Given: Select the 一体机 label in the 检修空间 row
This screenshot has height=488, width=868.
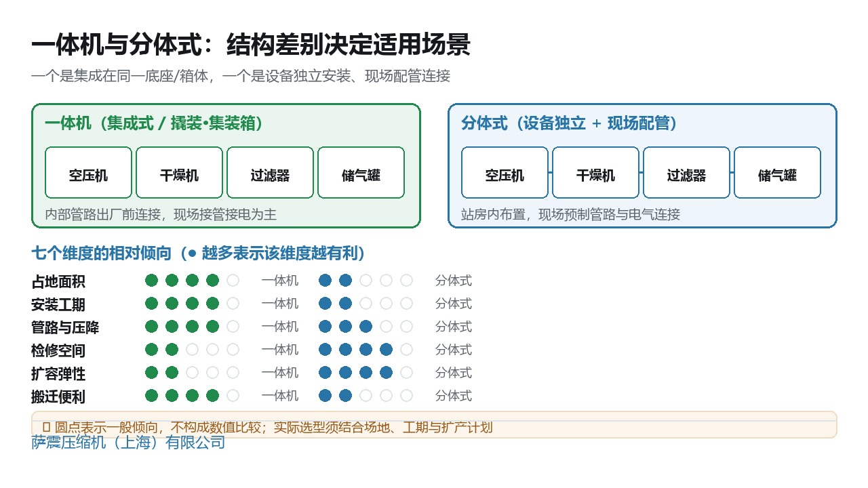Looking at the screenshot, I should click(280, 350).
